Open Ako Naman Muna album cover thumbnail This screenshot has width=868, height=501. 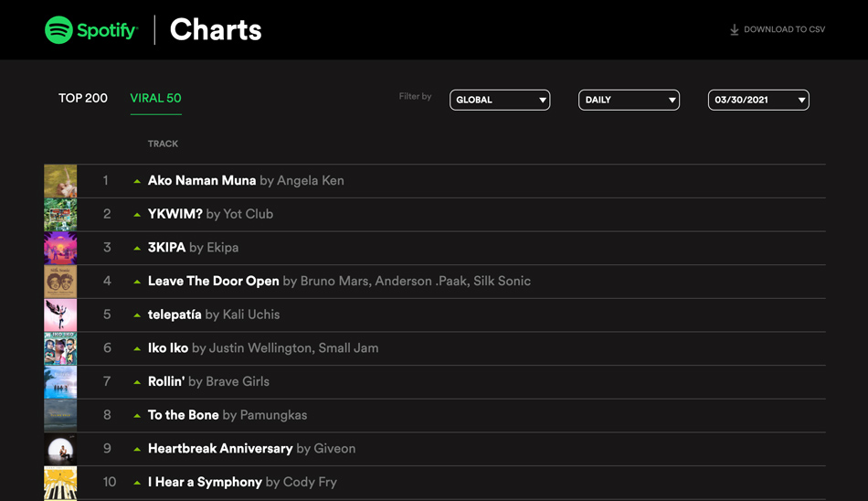[60, 181]
